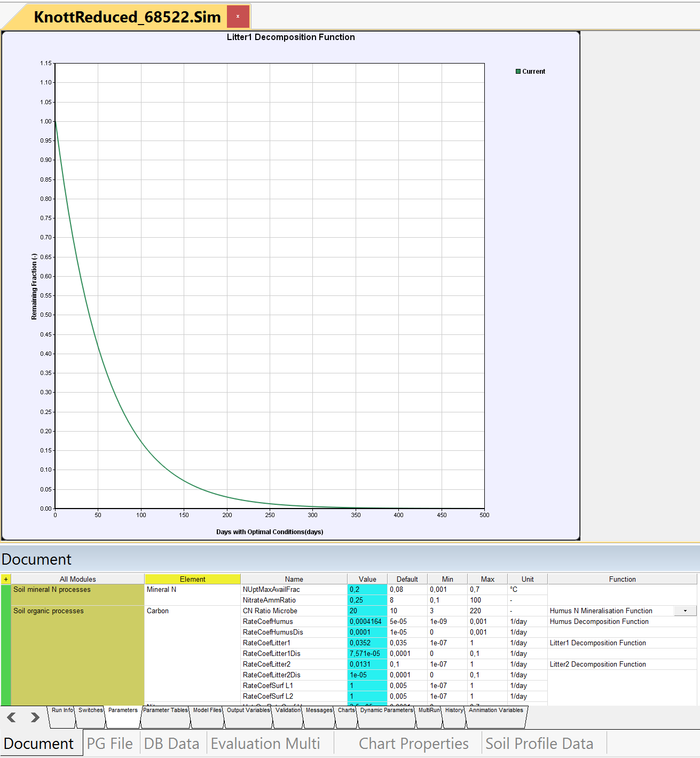Select the Soil organic processes module

pos(77,655)
